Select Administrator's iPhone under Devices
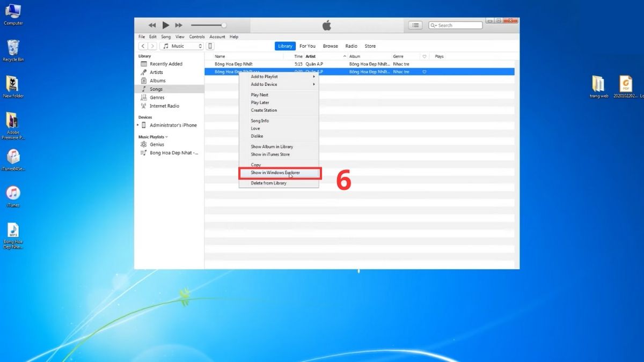 (x=173, y=125)
